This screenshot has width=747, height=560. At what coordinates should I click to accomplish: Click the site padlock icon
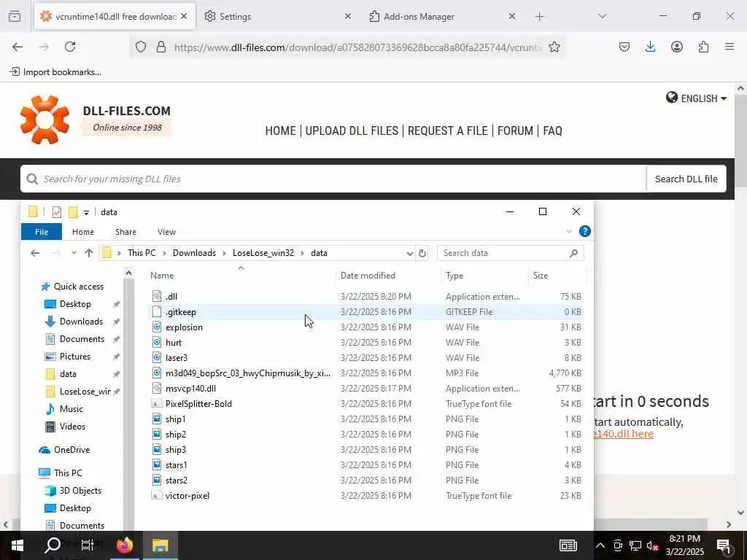161,47
